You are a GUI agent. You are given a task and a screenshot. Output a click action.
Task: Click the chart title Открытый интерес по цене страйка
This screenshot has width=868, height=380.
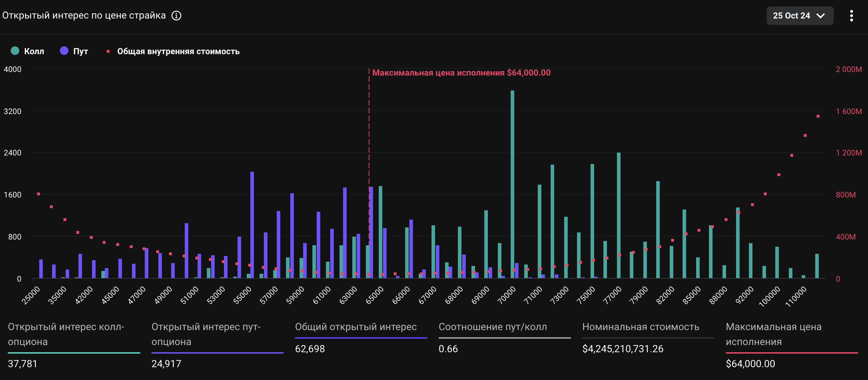point(84,16)
